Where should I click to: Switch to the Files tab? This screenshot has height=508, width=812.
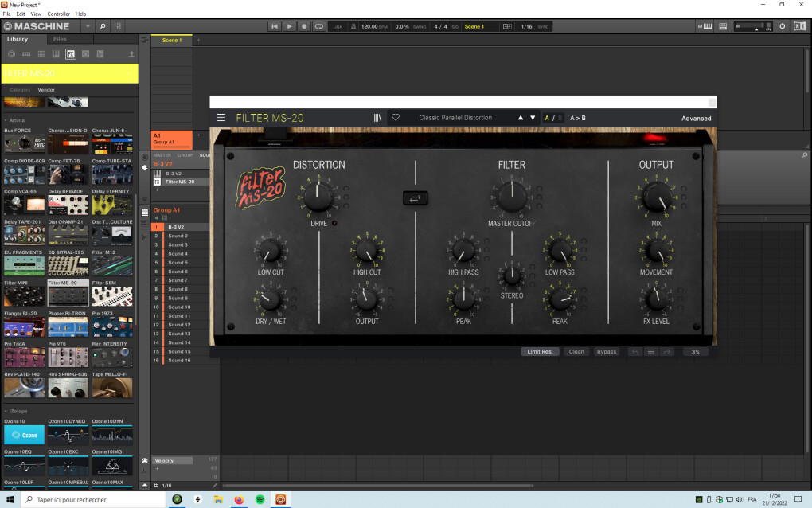pyautogui.click(x=60, y=39)
